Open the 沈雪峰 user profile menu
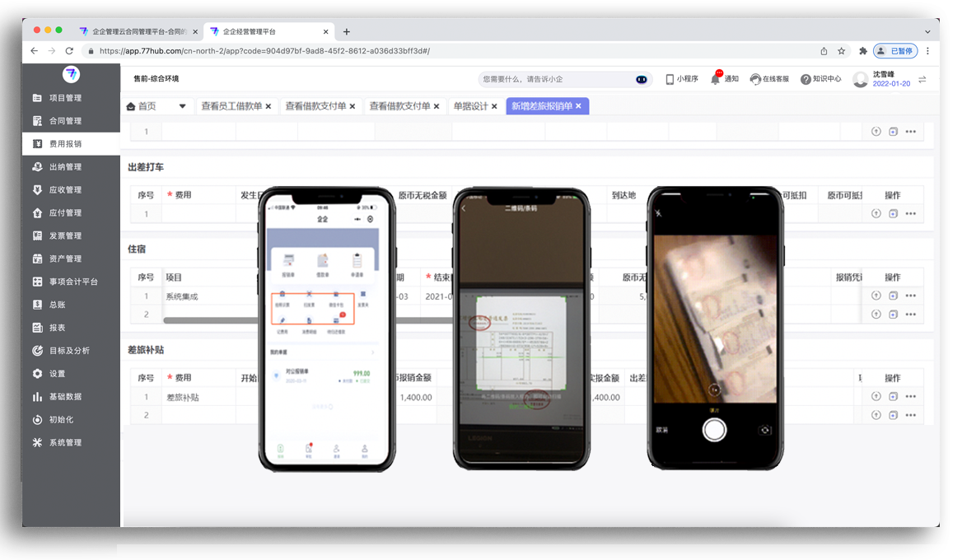This screenshot has width=962, height=560. click(881, 79)
